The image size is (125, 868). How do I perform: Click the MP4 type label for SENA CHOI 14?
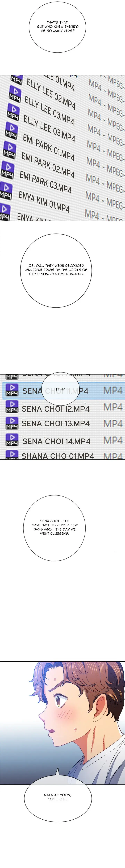click(113, 440)
